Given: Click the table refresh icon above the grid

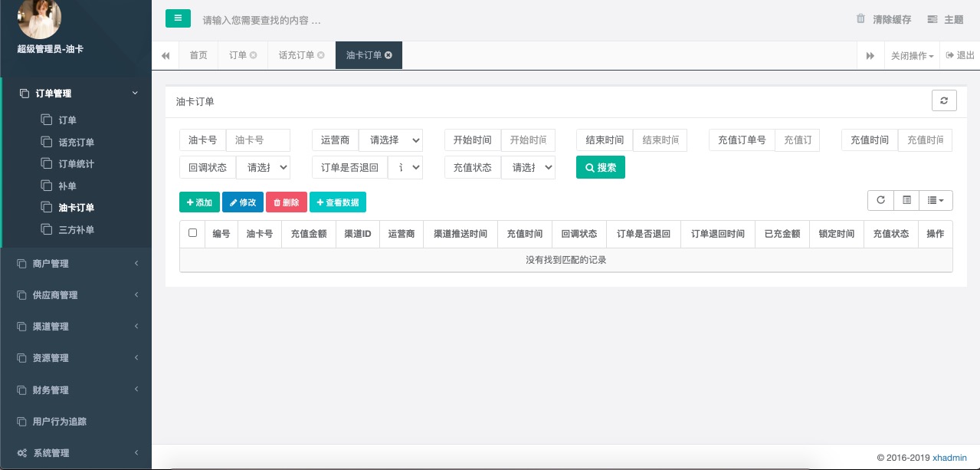Looking at the screenshot, I should [881, 200].
